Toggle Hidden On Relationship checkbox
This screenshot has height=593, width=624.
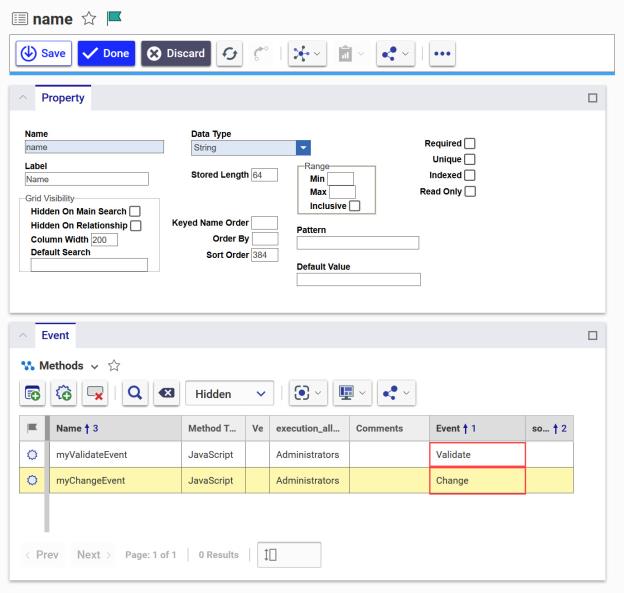pos(136,226)
